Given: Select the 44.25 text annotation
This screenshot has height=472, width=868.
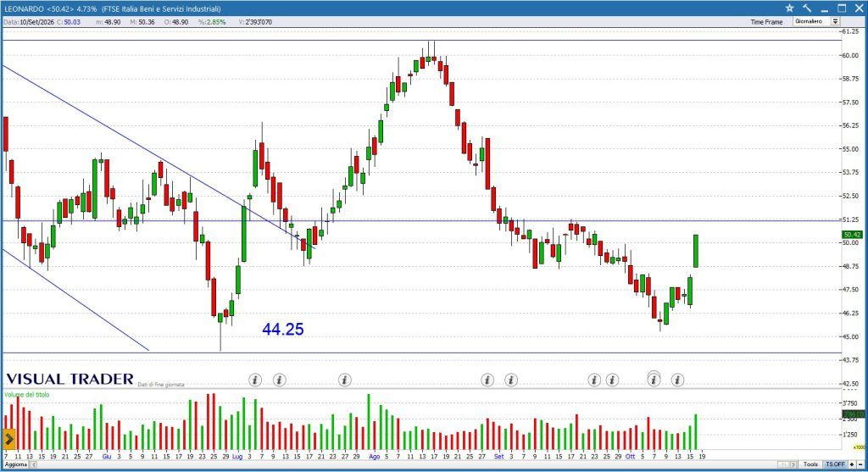Looking at the screenshot, I should (283, 330).
